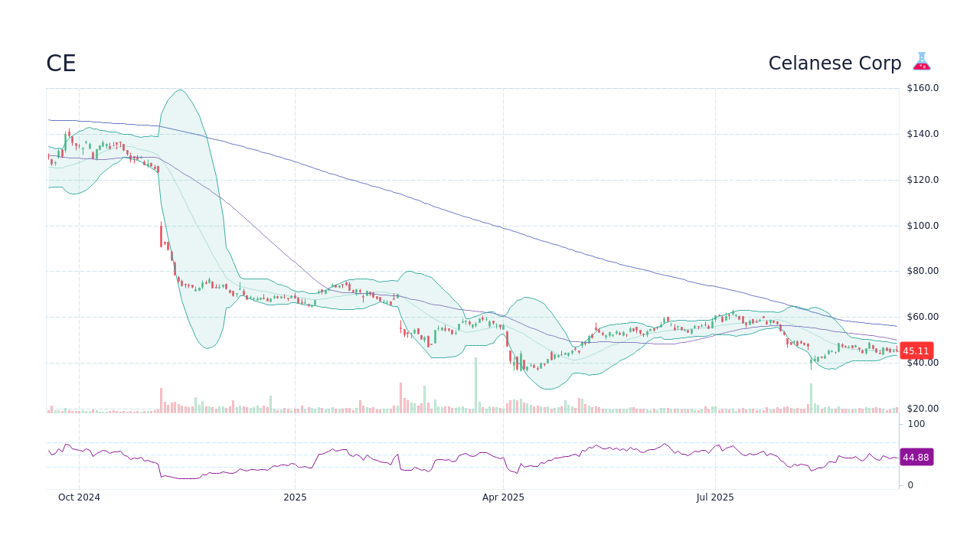Image resolution: width=980 pixels, height=551 pixels.
Task: Click the Celanese Corp company name header
Action: [x=835, y=63]
